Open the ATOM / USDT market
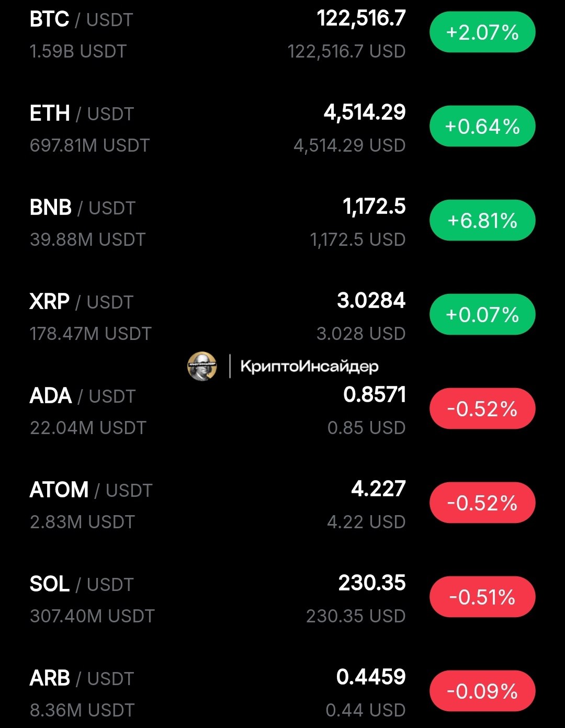 coord(91,491)
